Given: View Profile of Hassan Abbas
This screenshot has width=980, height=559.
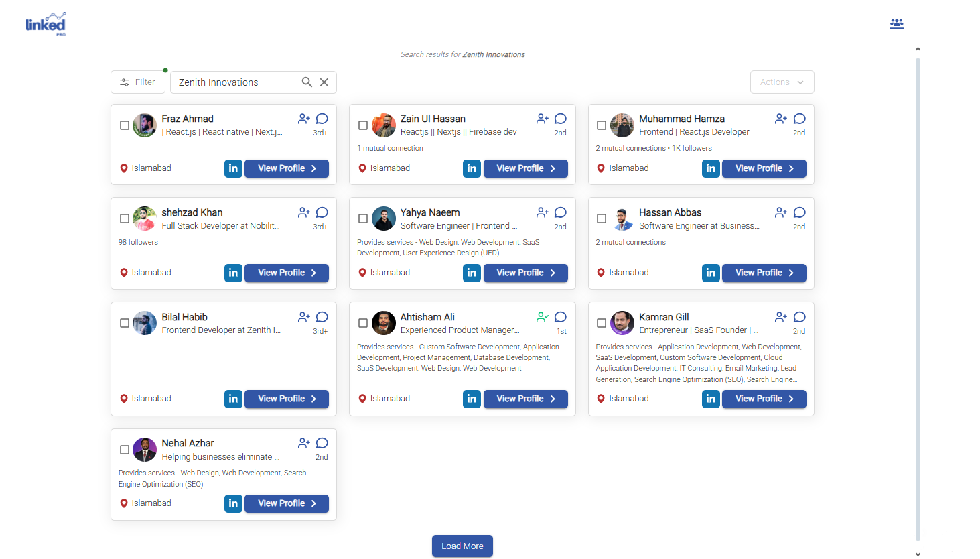Looking at the screenshot, I should (764, 273).
